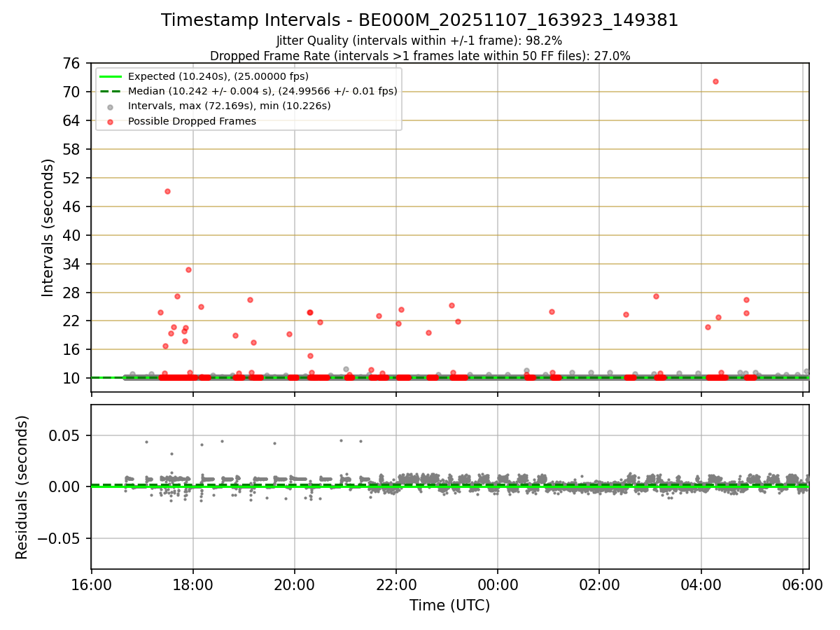
Task: Click the plot title 'Timestamp Intervals - BE000M_20251107_163923_149381'
Action: [419, 20]
